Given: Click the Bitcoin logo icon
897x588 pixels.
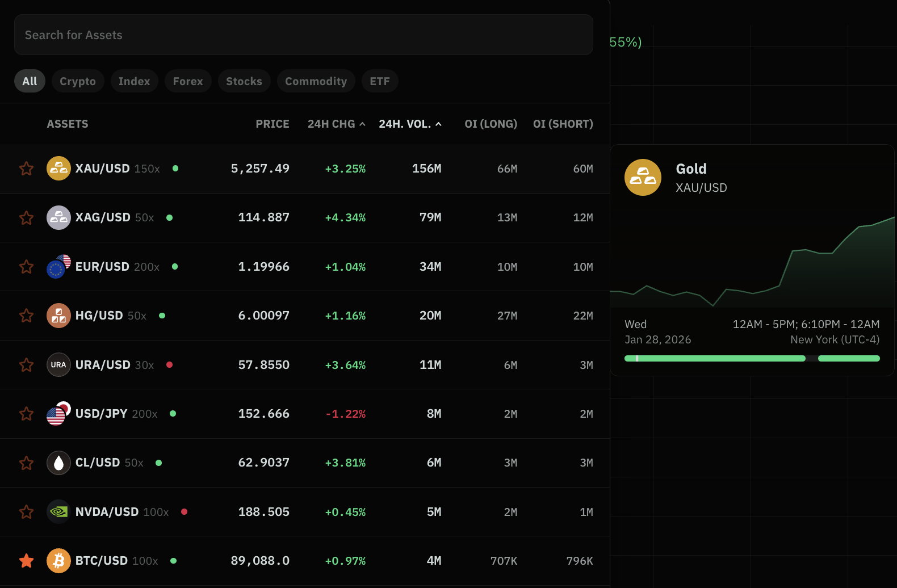Looking at the screenshot, I should [58, 561].
